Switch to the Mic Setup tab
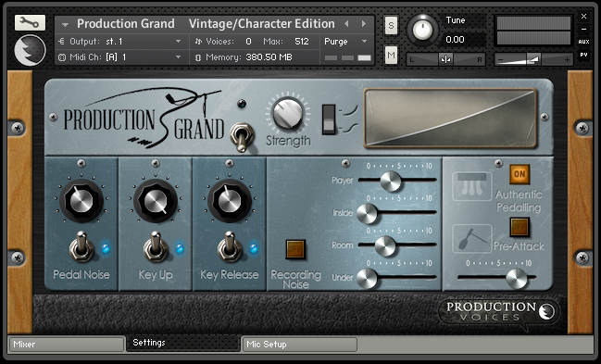This screenshot has width=601, height=364. (300, 344)
